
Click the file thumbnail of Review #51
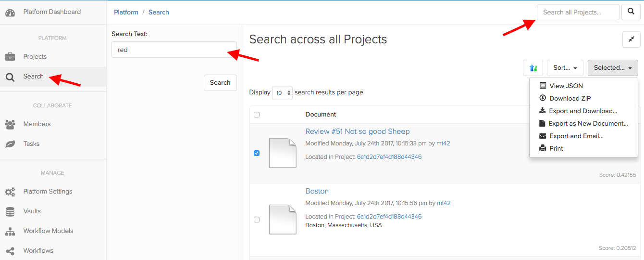click(283, 153)
